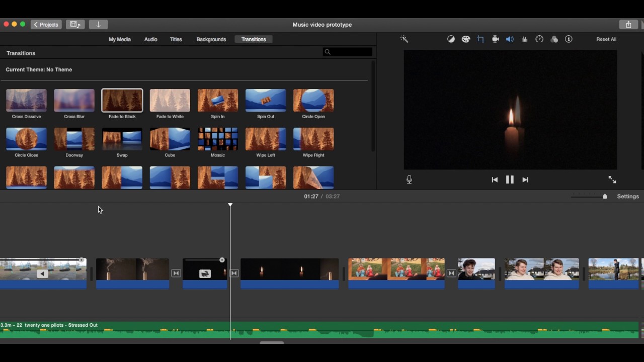
Task: Open the volume speaker controls
Action: (x=510, y=39)
